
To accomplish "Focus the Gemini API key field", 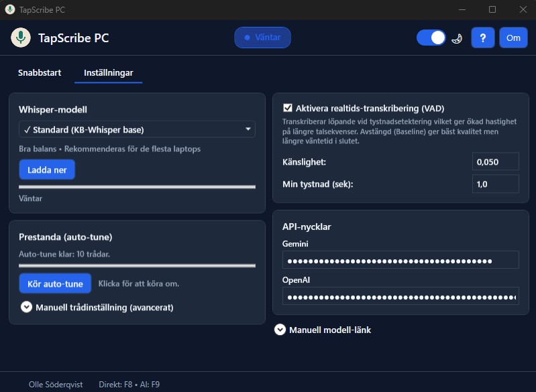I will point(400,260).
